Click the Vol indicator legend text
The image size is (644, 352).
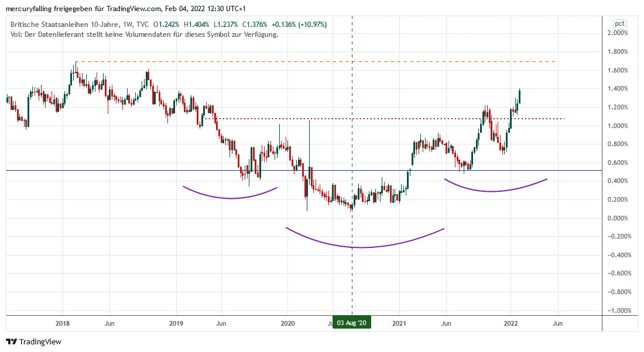(x=144, y=34)
